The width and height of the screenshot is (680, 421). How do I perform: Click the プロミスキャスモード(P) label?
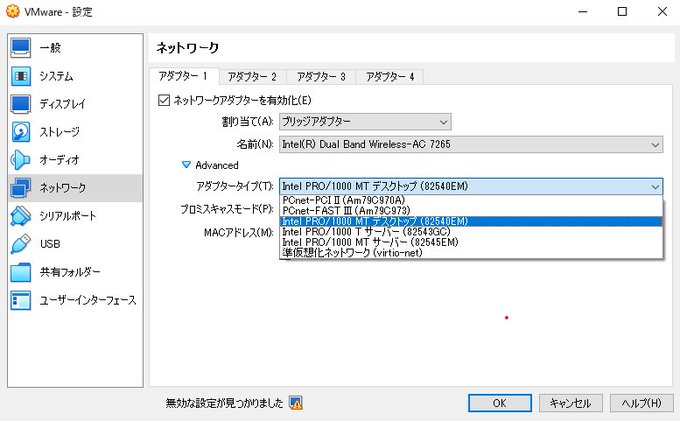point(227,209)
